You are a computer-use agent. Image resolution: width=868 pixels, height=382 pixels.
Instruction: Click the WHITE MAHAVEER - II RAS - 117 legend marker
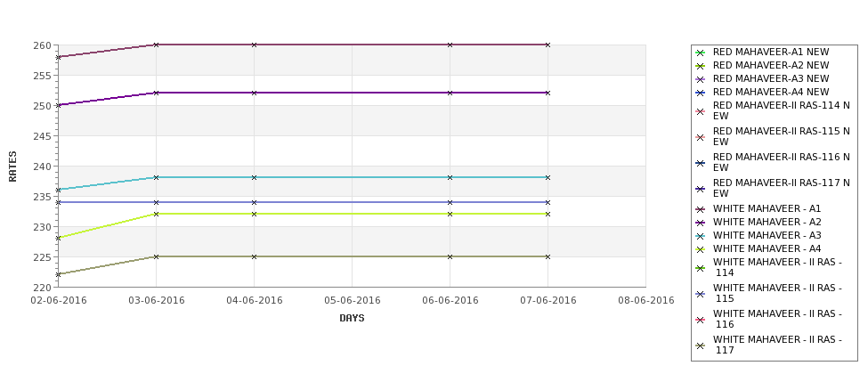pyautogui.click(x=701, y=345)
